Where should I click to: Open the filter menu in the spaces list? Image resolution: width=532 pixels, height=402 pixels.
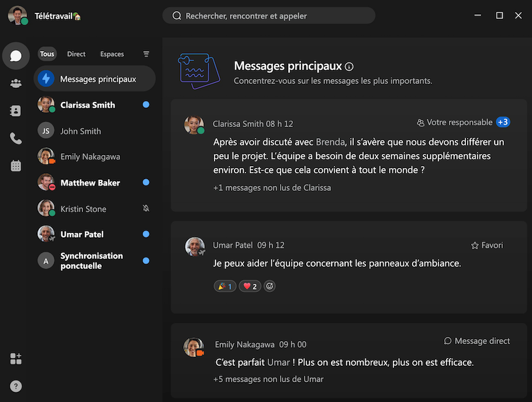(146, 54)
